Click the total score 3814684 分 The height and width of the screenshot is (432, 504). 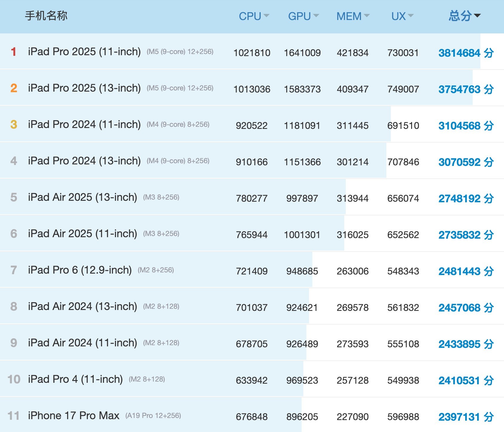pos(466,53)
